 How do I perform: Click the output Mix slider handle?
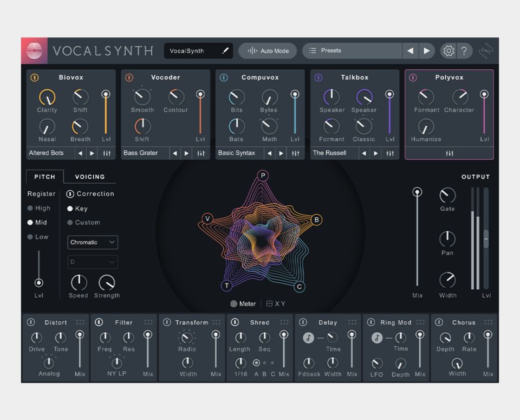pyautogui.click(x=417, y=192)
